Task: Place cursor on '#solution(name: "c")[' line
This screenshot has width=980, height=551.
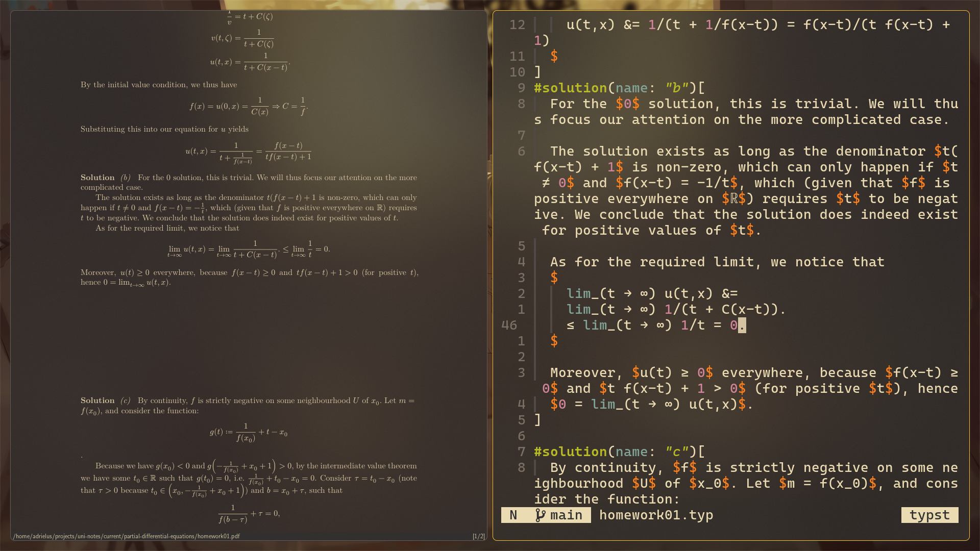Action: pyautogui.click(x=619, y=452)
